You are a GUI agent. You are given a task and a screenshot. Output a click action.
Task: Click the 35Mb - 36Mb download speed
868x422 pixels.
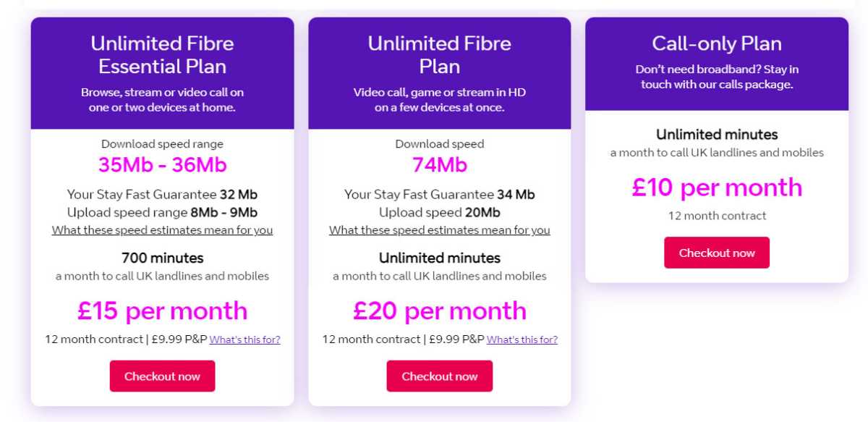click(x=162, y=165)
